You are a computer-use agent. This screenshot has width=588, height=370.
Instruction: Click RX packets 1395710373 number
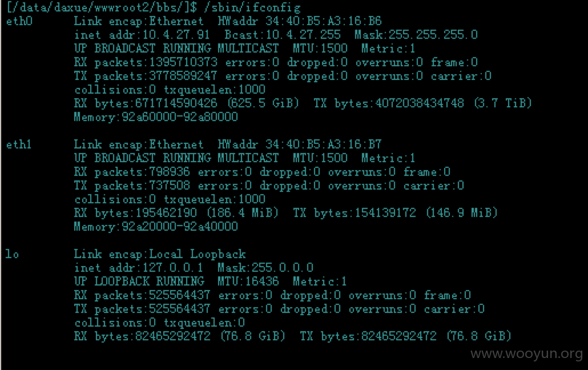pos(183,62)
